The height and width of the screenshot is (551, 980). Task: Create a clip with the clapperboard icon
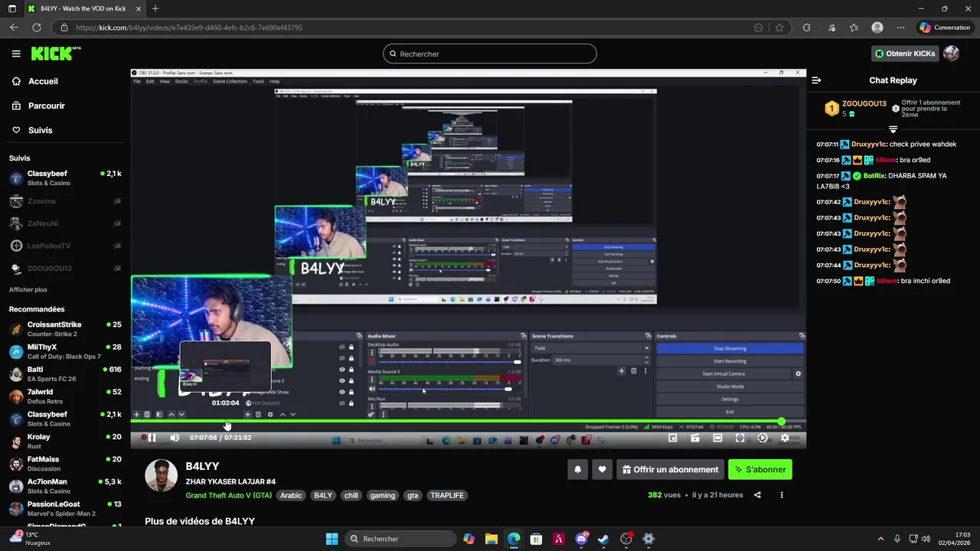click(x=695, y=438)
